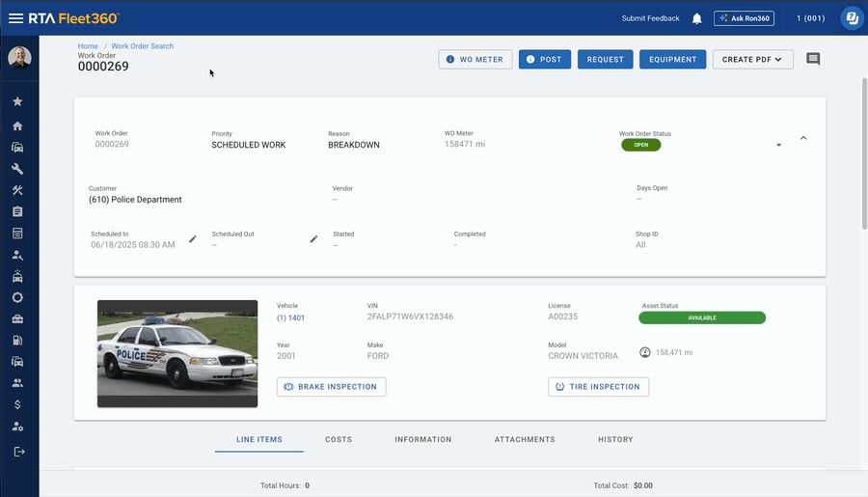Edit the Scheduled In date pencil
Image resolution: width=868 pixels, height=497 pixels.
193,238
